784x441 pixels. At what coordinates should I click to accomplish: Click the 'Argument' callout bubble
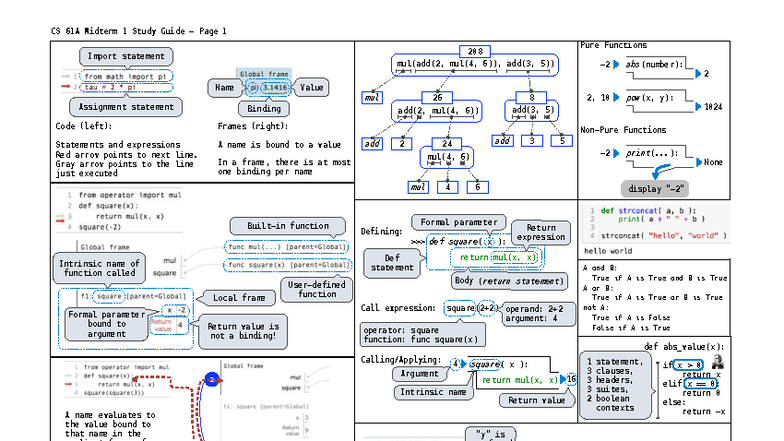click(419, 374)
